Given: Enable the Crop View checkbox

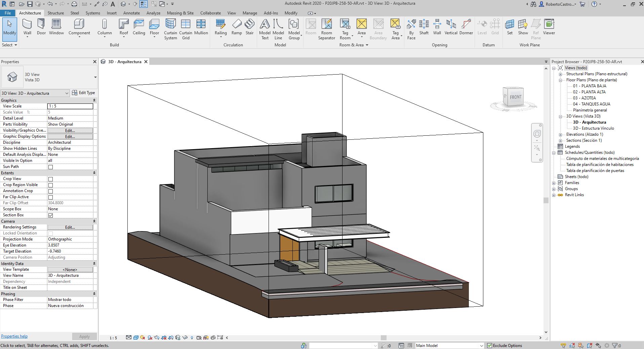Looking at the screenshot, I should (50, 179).
